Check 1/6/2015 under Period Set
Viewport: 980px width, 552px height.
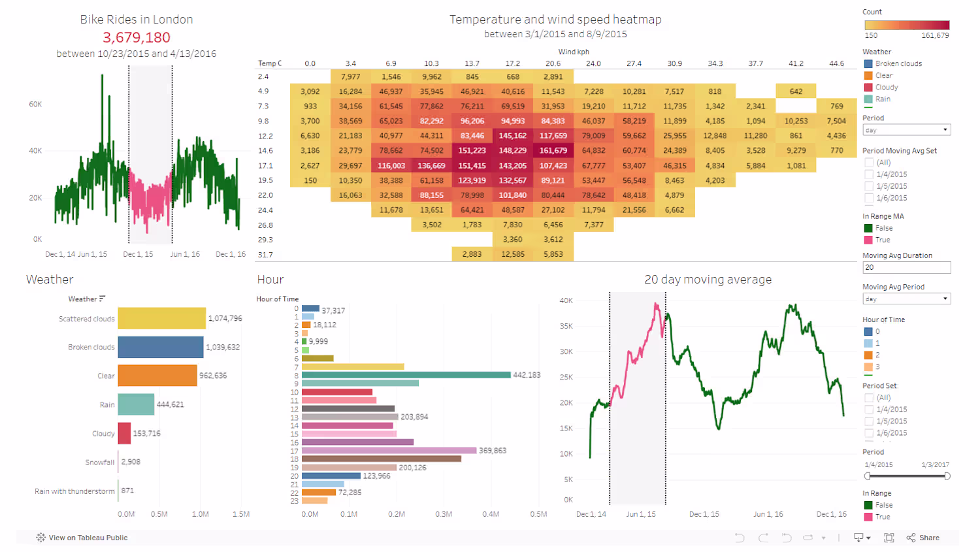pos(869,433)
